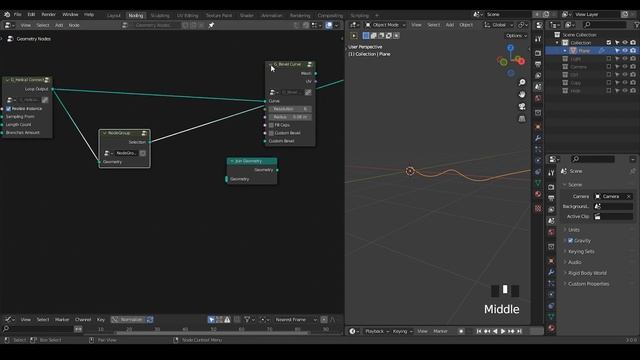
Task: Open node editor snapping options dropdown
Action: (316, 25)
